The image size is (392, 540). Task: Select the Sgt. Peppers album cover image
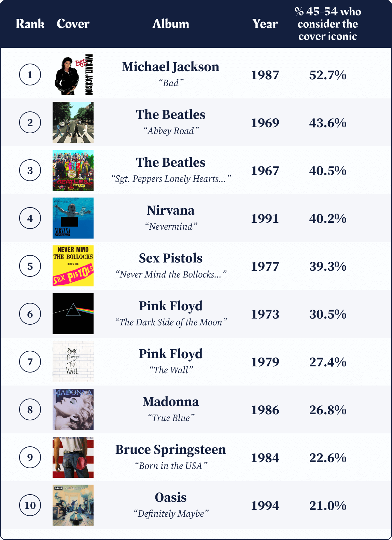pyautogui.click(x=73, y=170)
